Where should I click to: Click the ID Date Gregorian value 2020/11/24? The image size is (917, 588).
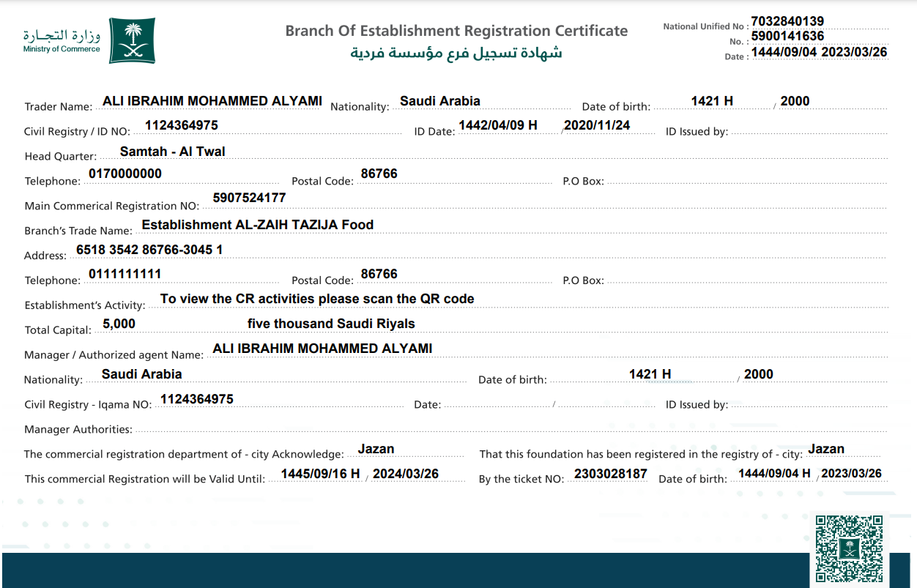tap(597, 125)
